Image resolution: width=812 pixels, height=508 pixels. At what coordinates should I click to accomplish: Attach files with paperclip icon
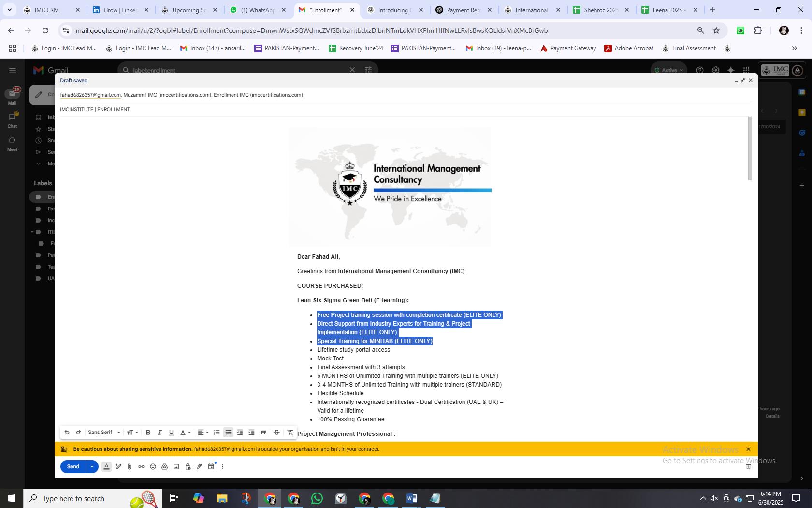pyautogui.click(x=130, y=467)
